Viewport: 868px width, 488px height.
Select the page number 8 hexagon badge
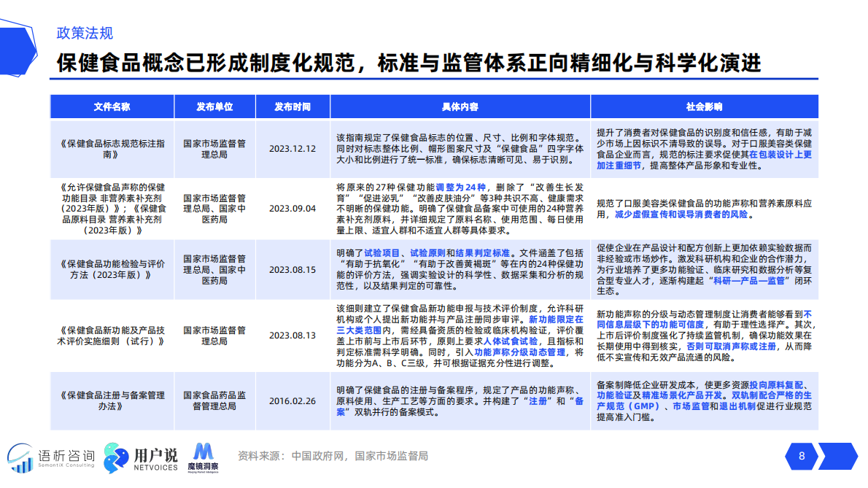tap(801, 454)
